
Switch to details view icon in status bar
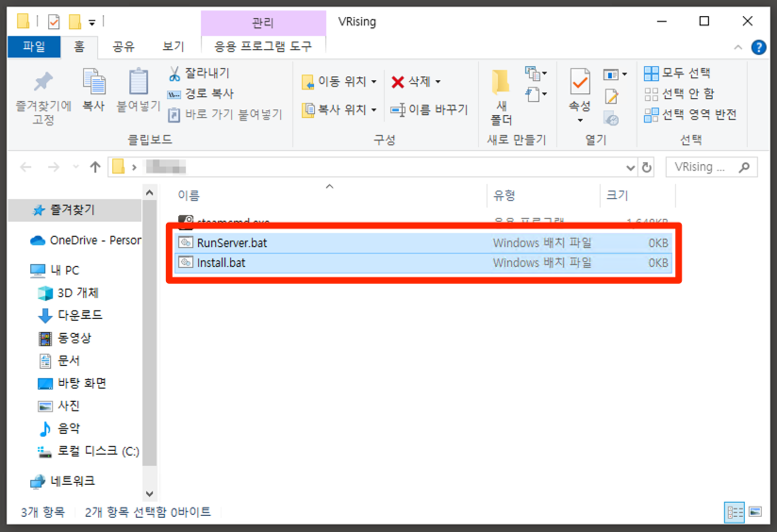pyautogui.click(x=735, y=512)
